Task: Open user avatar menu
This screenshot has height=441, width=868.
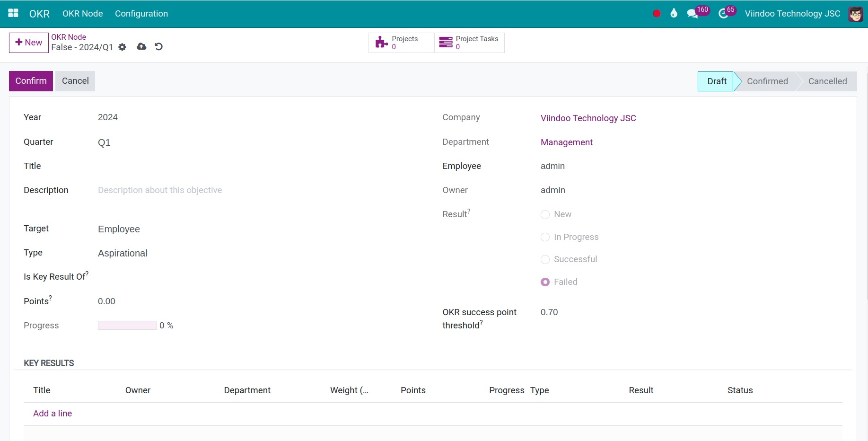Action: pos(856,14)
